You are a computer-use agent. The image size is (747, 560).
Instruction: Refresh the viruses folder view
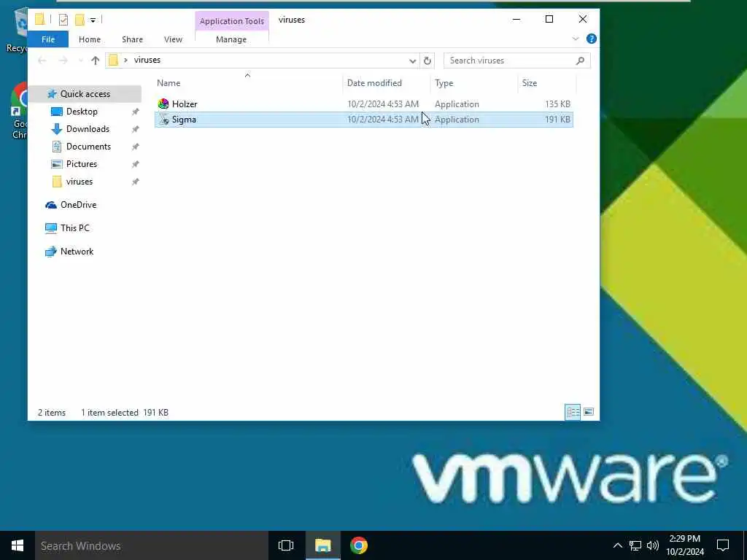[427, 61]
